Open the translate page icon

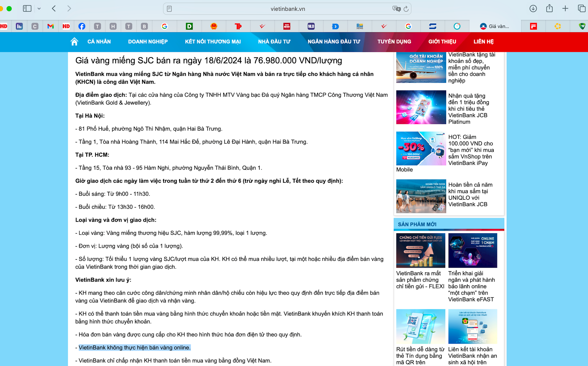pyautogui.click(x=396, y=9)
